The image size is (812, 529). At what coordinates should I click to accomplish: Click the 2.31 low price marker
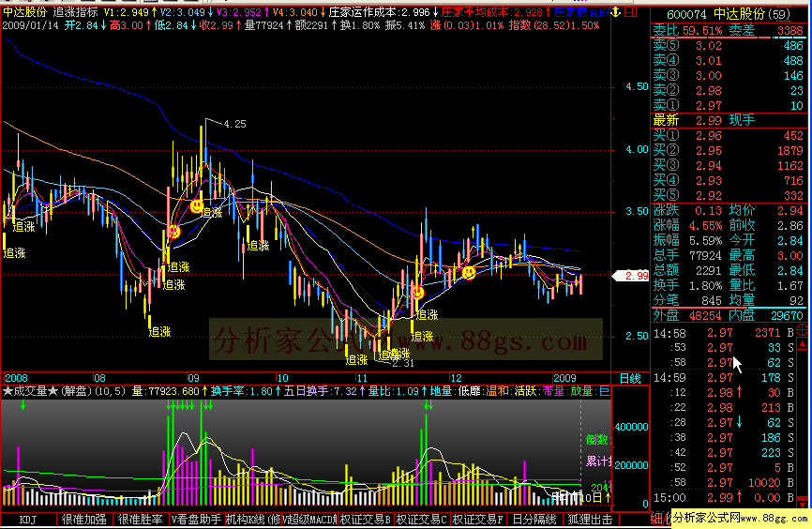click(x=403, y=363)
